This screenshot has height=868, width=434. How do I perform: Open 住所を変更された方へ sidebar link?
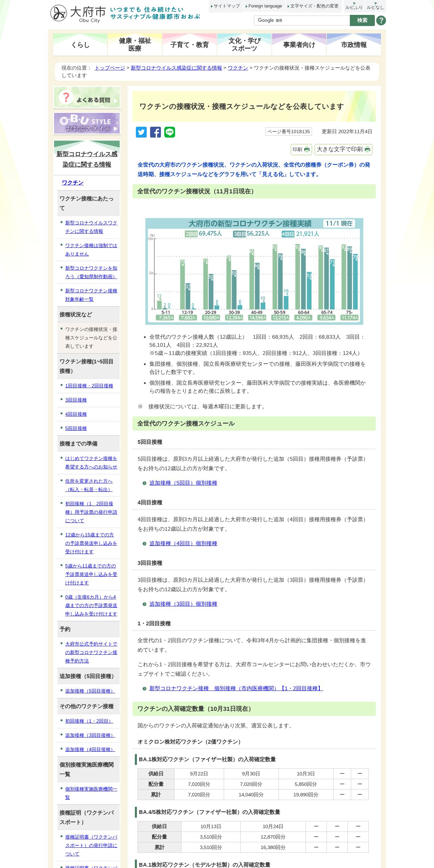coord(89,485)
